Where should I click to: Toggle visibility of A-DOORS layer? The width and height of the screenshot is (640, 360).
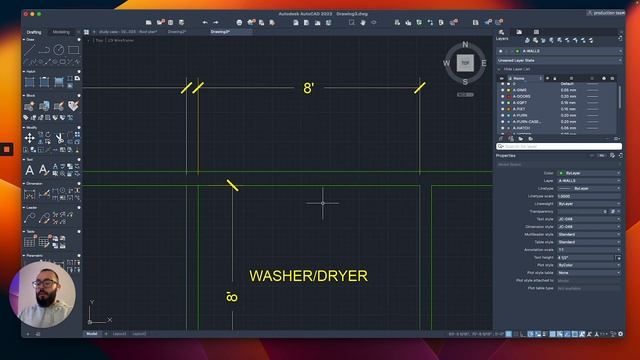tap(502, 96)
